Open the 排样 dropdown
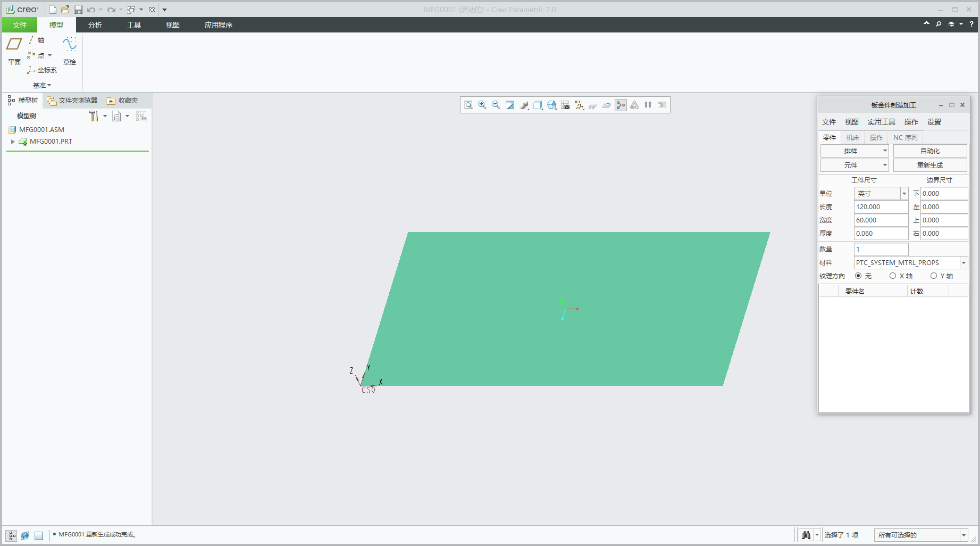This screenshot has height=546, width=980. [855, 151]
